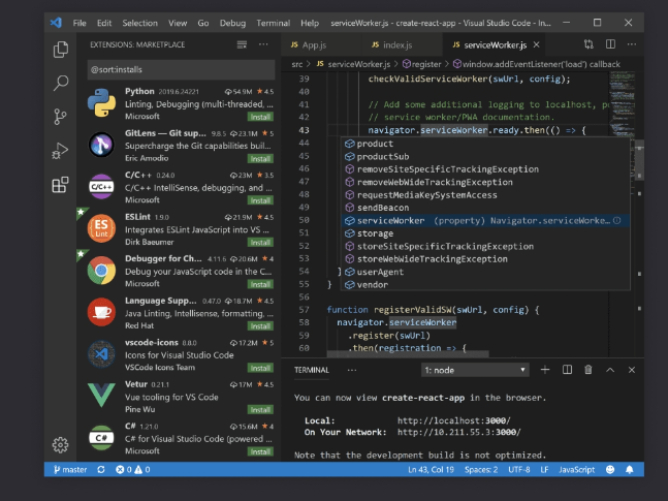Install the C# extension
The height and width of the screenshot is (501, 668).
(x=260, y=452)
